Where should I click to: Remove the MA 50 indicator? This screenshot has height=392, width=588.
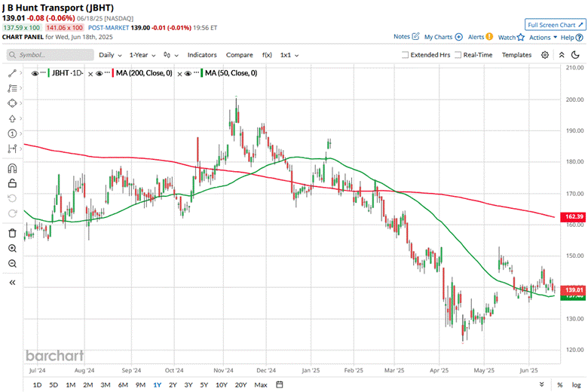click(179, 74)
